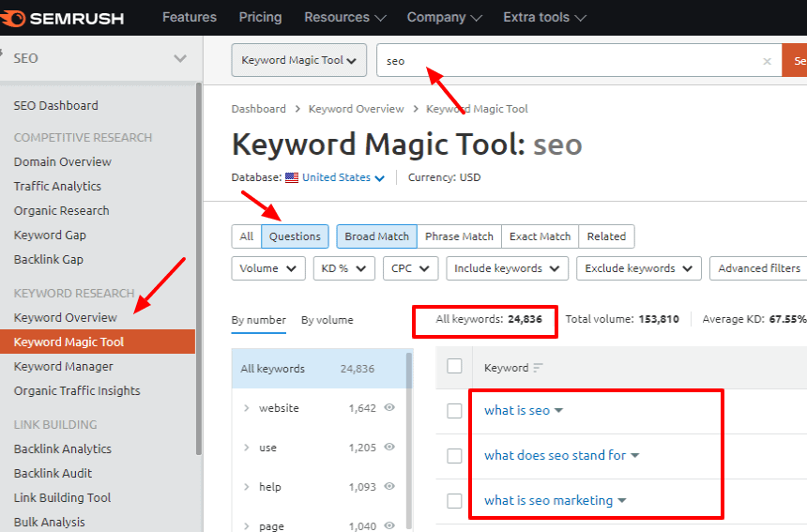Open Keyword Manager in the sidebar
Image resolution: width=807 pixels, height=532 pixels.
63,366
